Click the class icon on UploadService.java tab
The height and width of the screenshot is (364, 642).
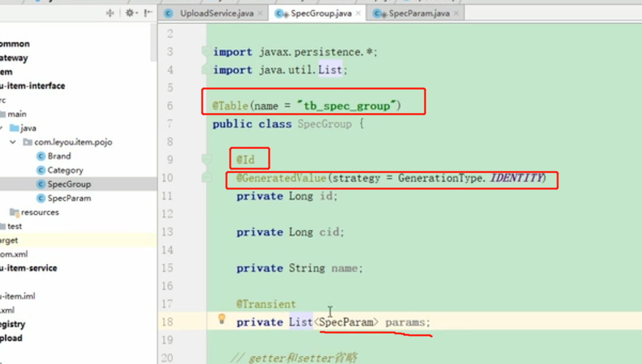(x=169, y=13)
